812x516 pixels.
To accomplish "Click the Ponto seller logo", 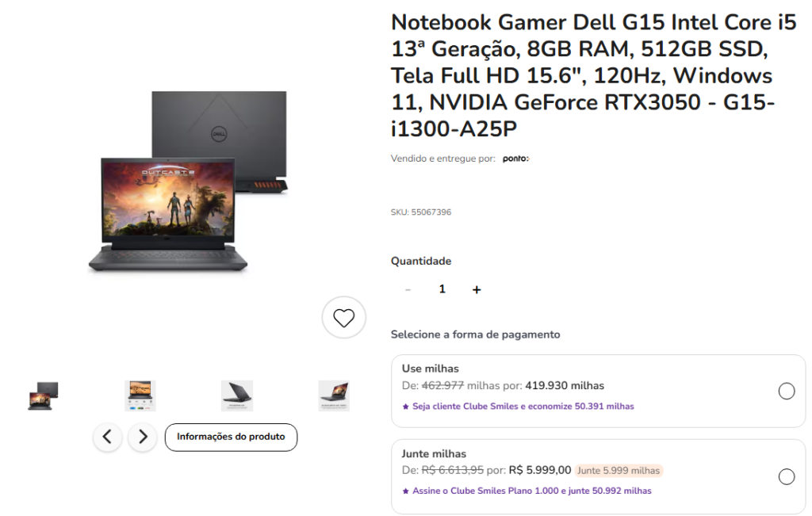I will [515, 159].
